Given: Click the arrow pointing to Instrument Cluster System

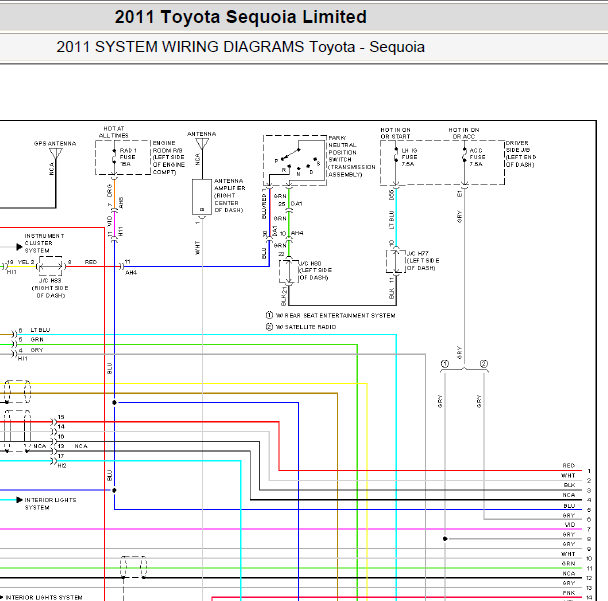Looking at the screenshot, I should [19, 247].
